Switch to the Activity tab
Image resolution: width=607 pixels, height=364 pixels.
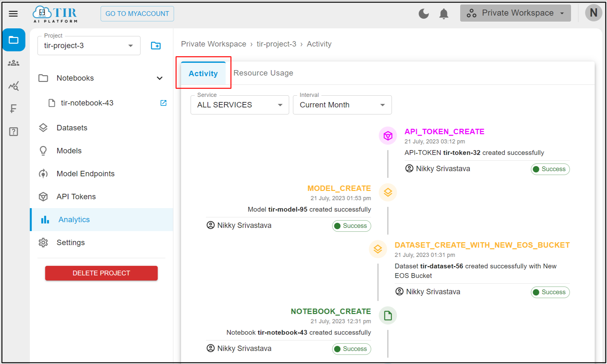(203, 73)
